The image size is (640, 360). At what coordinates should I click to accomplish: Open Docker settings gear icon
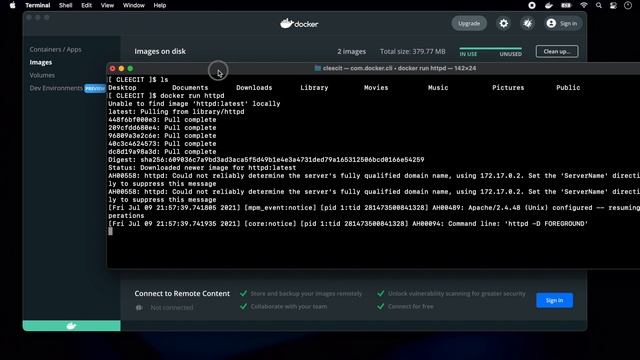pos(504,23)
